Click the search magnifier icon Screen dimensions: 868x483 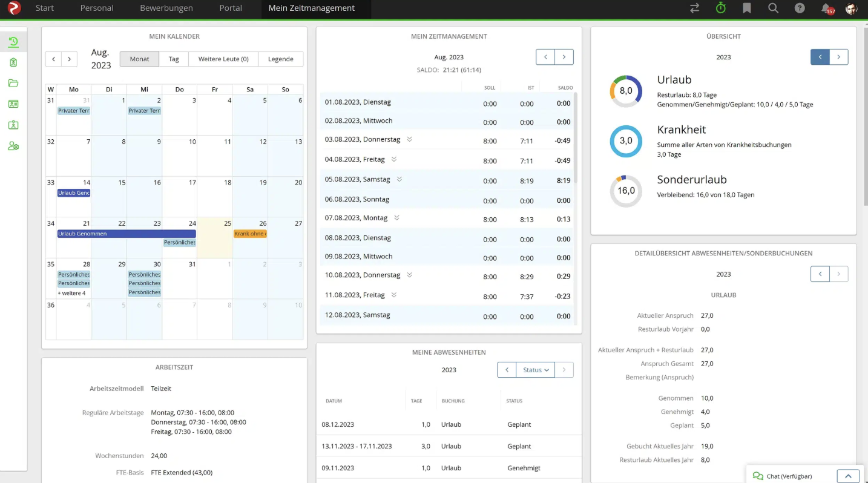[773, 8]
